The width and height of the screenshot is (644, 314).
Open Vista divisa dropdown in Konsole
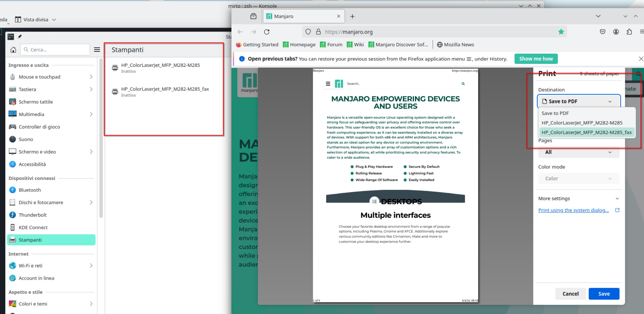click(x=36, y=19)
